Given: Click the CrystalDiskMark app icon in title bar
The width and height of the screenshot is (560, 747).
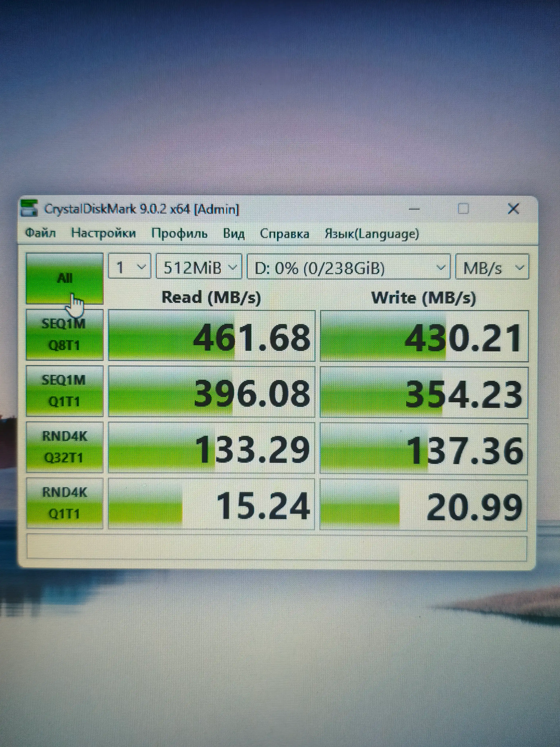Looking at the screenshot, I should point(29,209).
